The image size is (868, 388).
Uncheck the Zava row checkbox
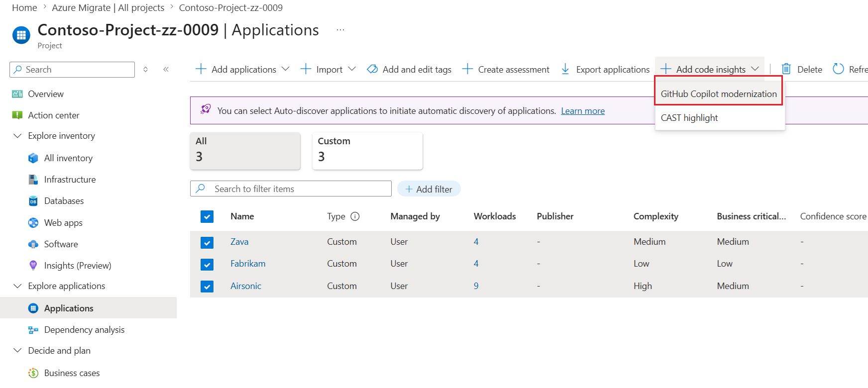click(207, 242)
